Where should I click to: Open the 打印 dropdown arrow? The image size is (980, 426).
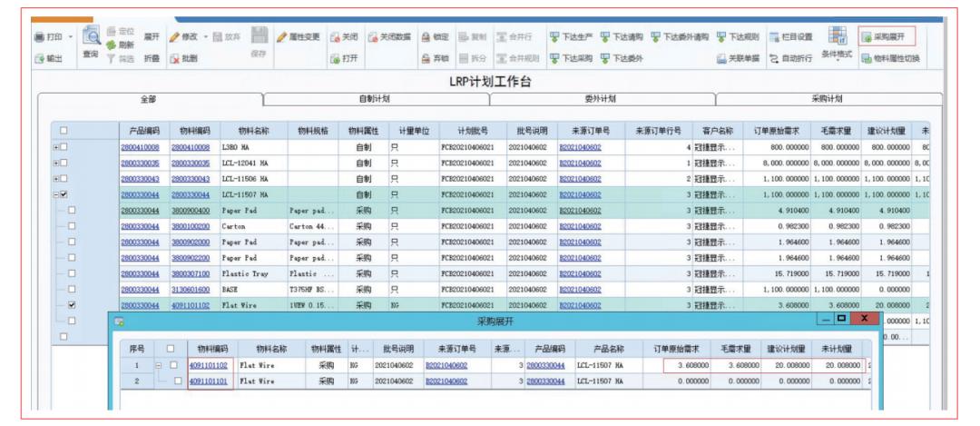(x=70, y=37)
